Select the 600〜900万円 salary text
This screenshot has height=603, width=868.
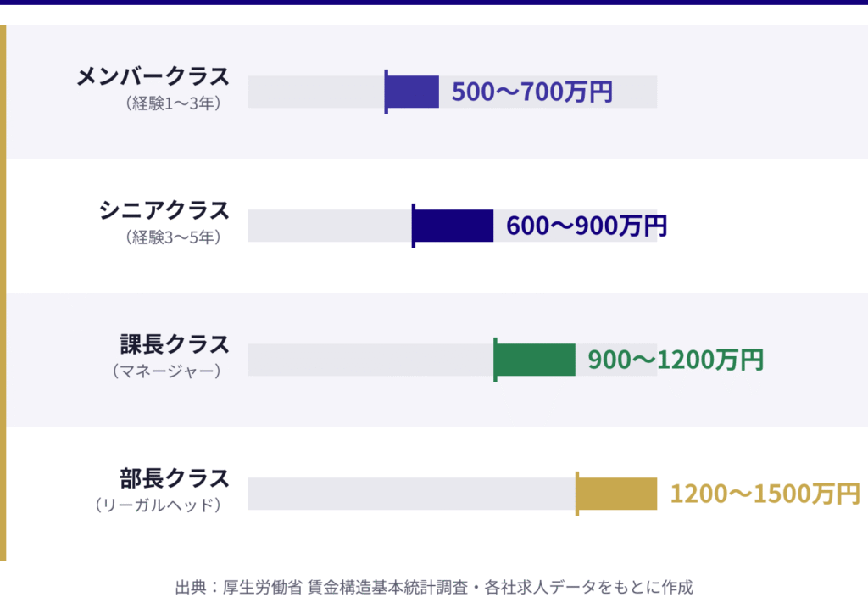(x=587, y=226)
